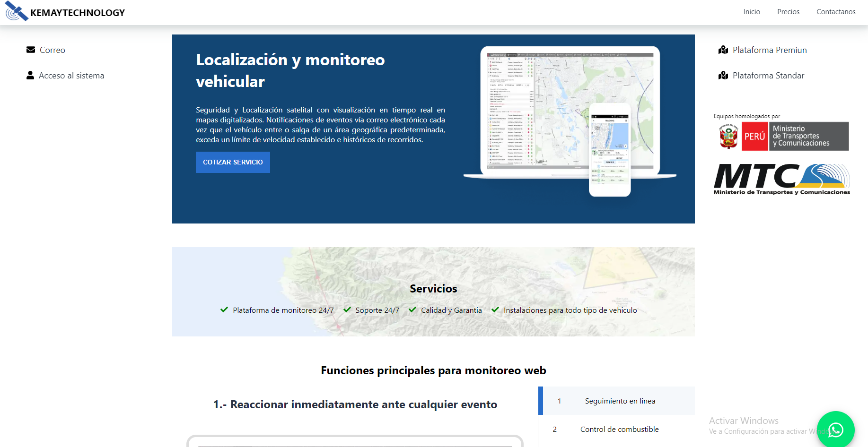Follow the Plataforma Premiun link
The width and height of the screenshot is (868, 447).
point(770,50)
